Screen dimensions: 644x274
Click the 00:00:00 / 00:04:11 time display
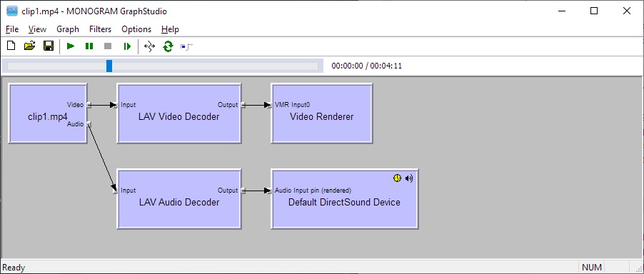[x=367, y=66]
